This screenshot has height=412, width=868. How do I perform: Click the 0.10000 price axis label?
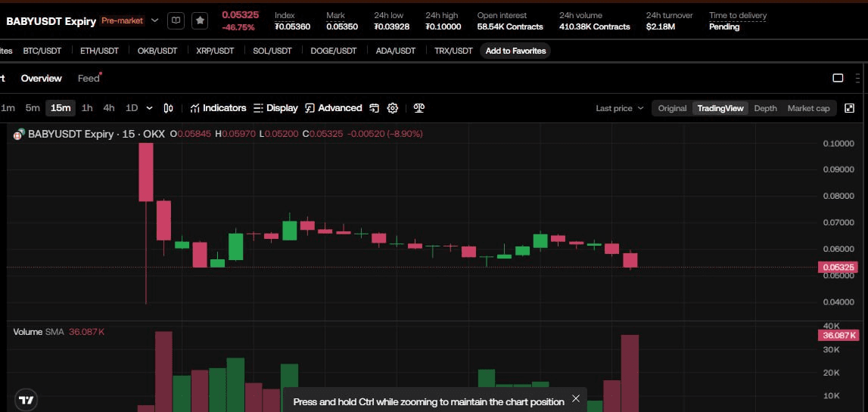coord(838,143)
